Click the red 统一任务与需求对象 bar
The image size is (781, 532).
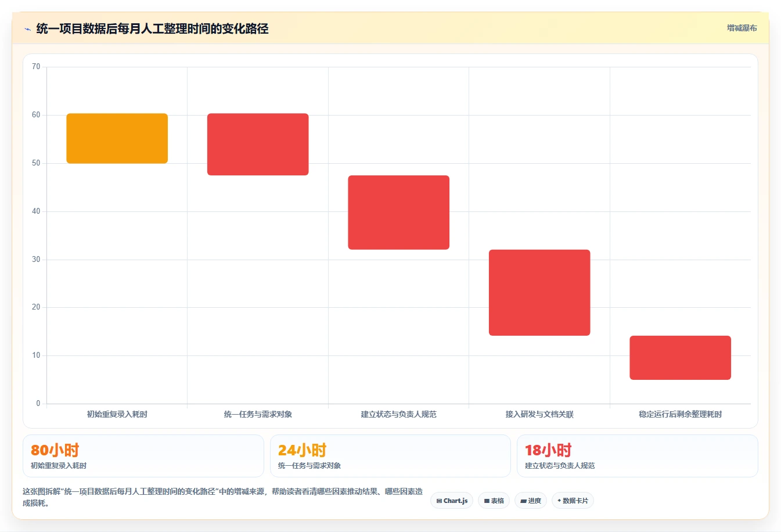[x=258, y=145]
